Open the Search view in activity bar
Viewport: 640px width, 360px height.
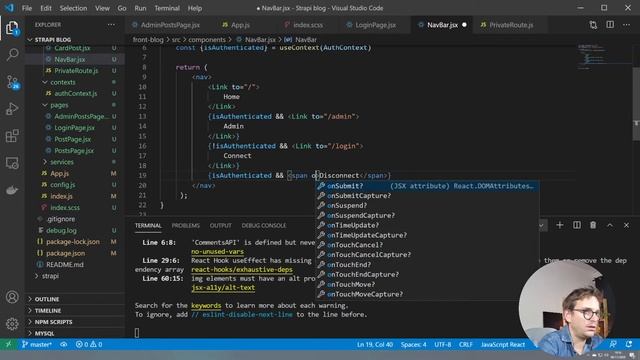point(12,54)
